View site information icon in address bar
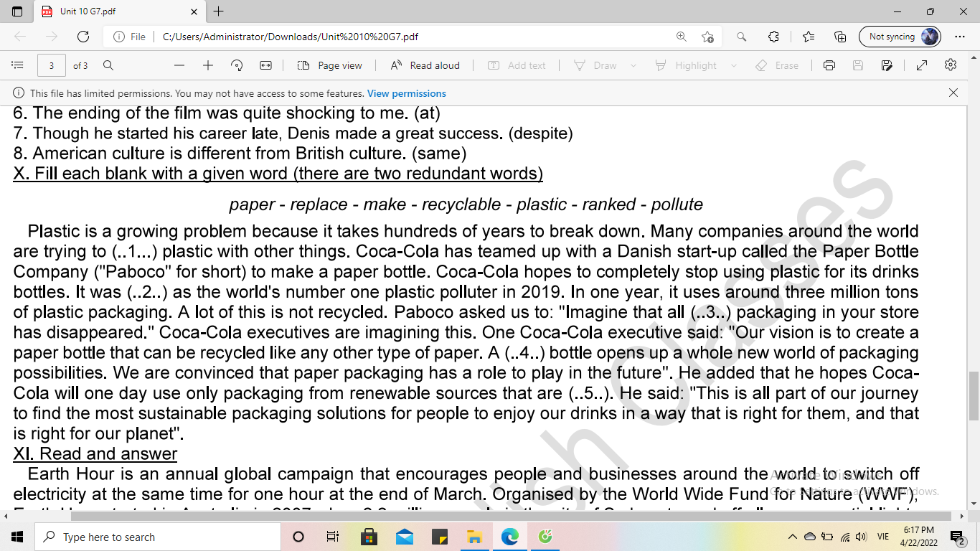 click(119, 37)
